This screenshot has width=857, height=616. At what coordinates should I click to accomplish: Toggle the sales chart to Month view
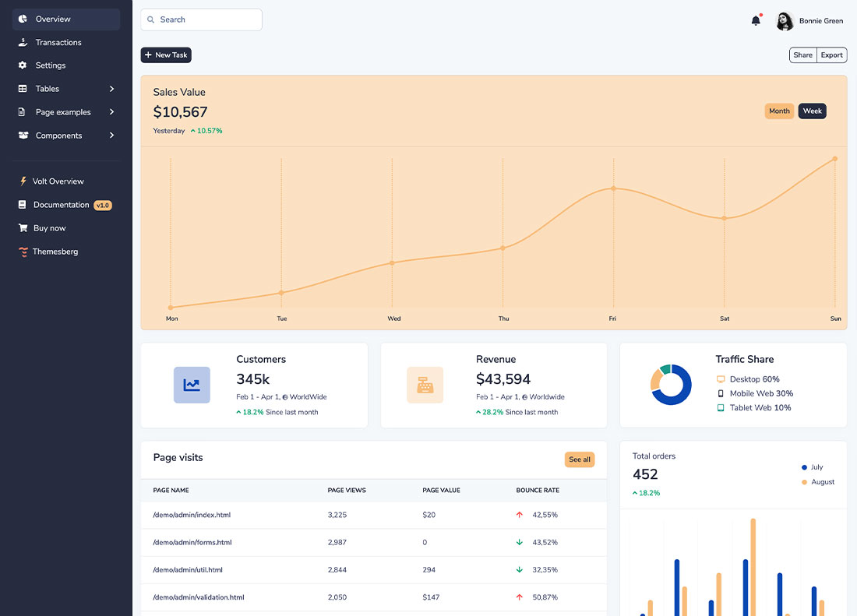[779, 111]
